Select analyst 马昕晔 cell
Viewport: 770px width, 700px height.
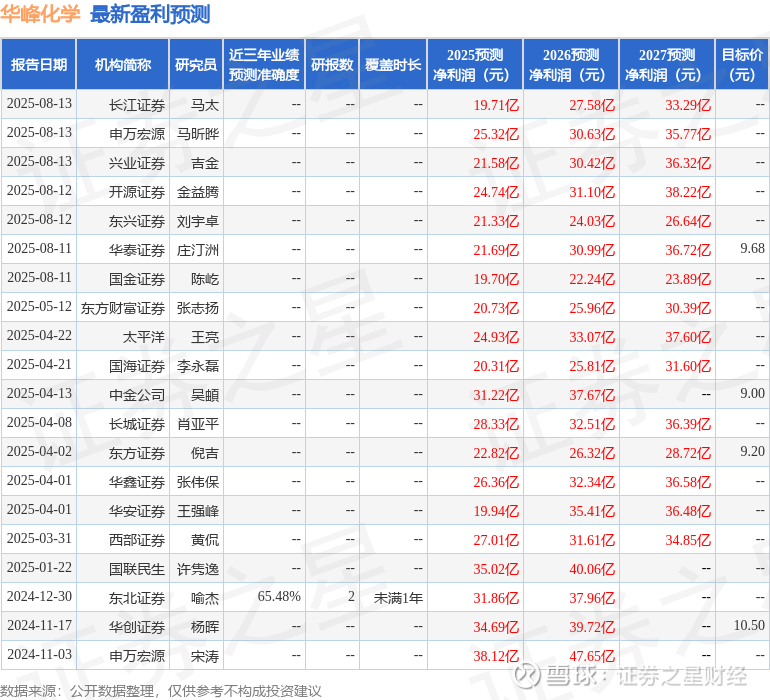(x=197, y=134)
